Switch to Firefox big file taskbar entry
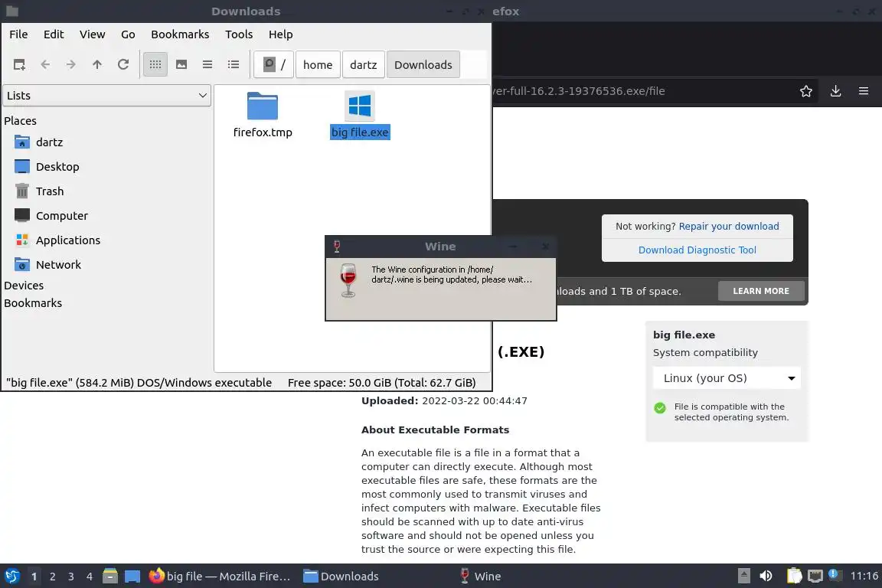 pyautogui.click(x=220, y=577)
